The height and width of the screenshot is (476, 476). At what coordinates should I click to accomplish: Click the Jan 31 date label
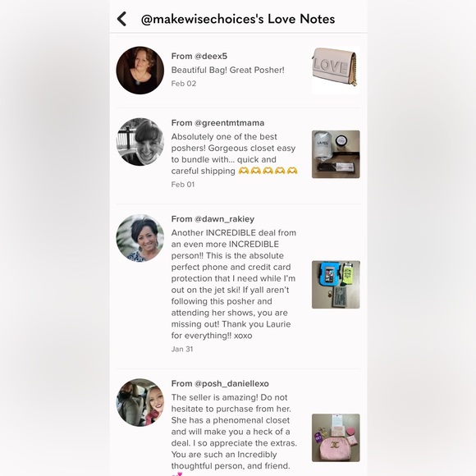pyautogui.click(x=182, y=349)
